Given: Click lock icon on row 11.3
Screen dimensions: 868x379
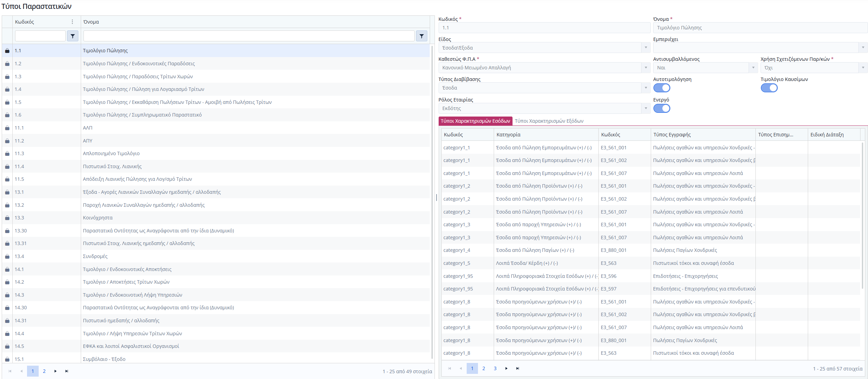Looking at the screenshot, I should pyautogui.click(x=7, y=154).
